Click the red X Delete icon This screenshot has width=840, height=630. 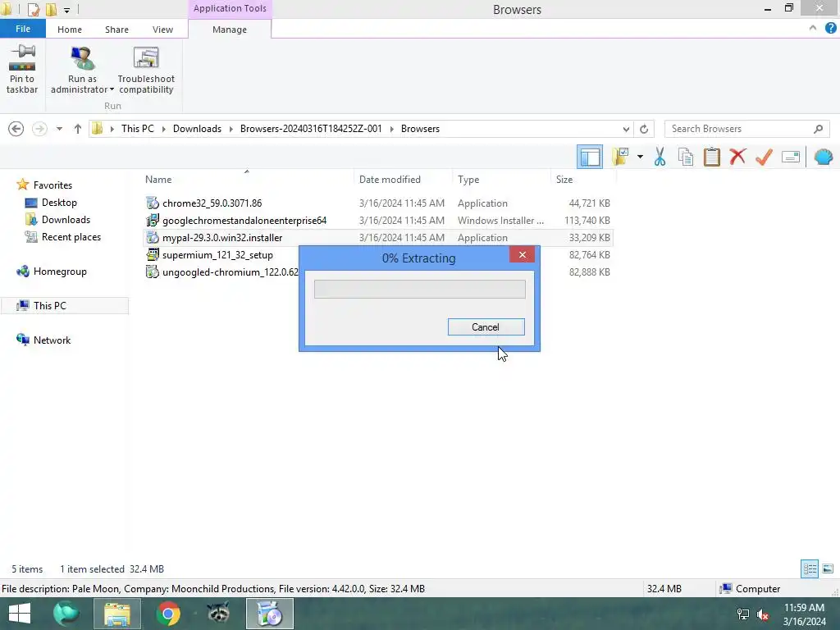(x=737, y=157)
